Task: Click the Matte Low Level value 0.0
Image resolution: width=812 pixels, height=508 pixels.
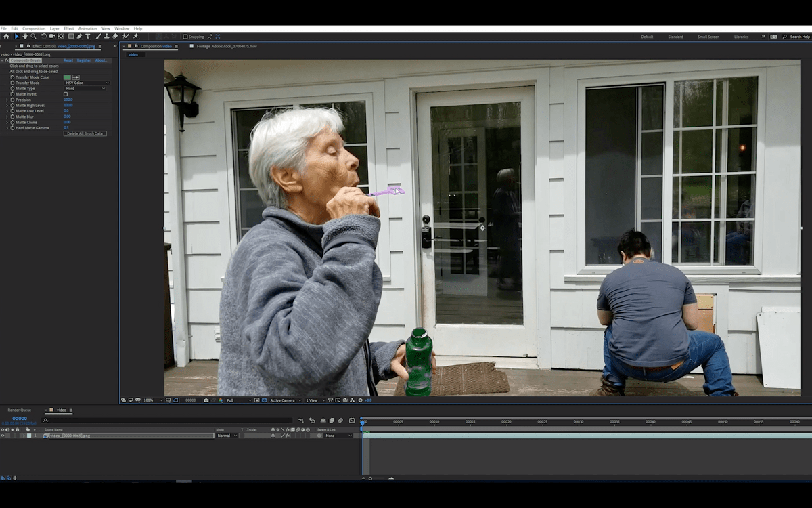Action: point(66,110)
